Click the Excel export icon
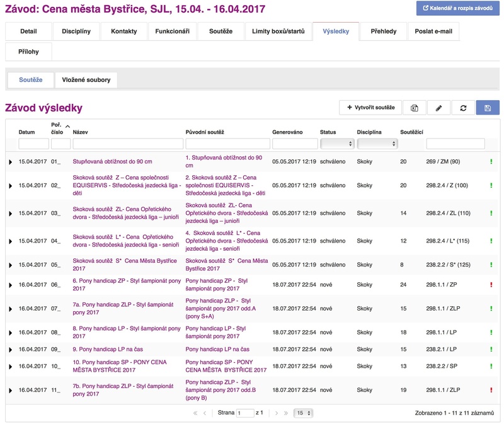Image resolution: width=504 pixels, height=424 pixels. click(x=415, y=108)
